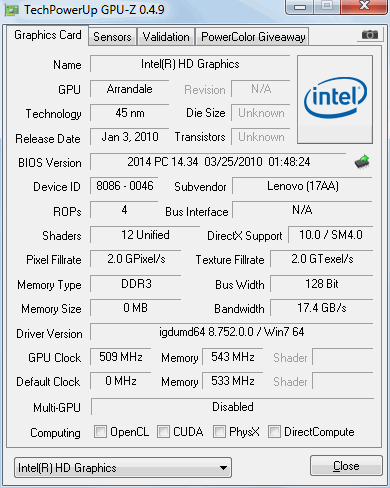Click the Close button
The height and width of the screenshot is (488, 390).
tap(346, 466)
